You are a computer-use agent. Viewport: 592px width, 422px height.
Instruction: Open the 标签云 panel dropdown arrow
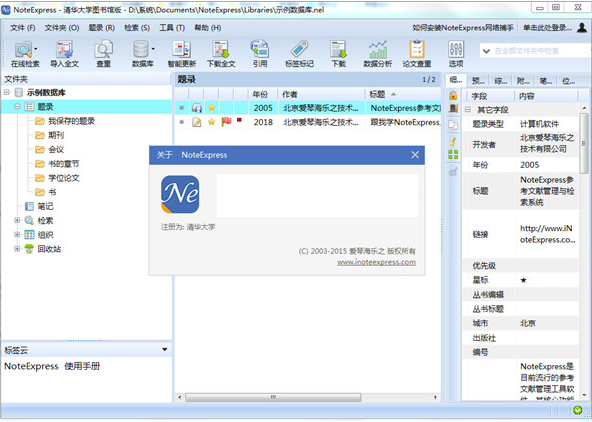165,350
